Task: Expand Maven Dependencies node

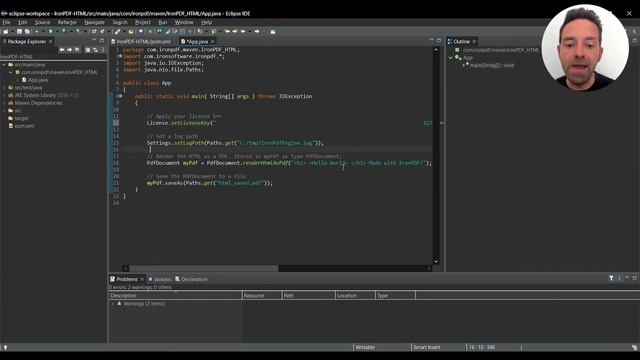Action: point(4,103)
